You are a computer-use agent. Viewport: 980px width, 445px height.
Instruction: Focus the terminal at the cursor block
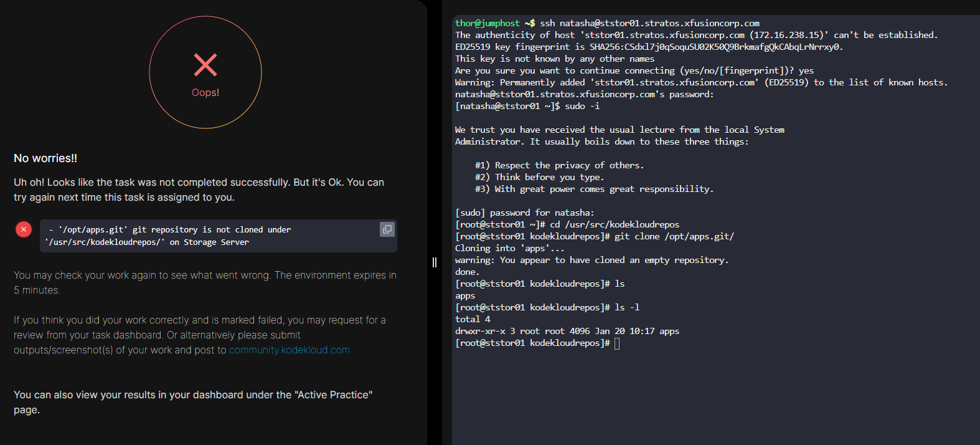click(617, 343)
